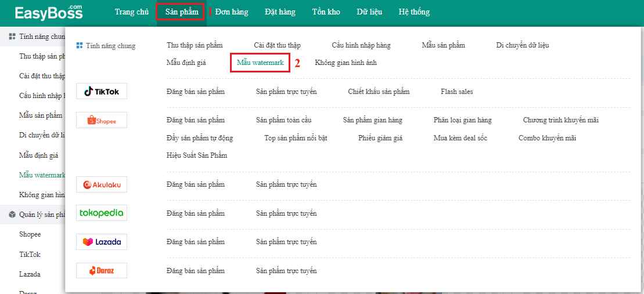This screenshot has height=294, width=644.
Task: Click the Shopee platform logo
Action: tap(102, 120)
